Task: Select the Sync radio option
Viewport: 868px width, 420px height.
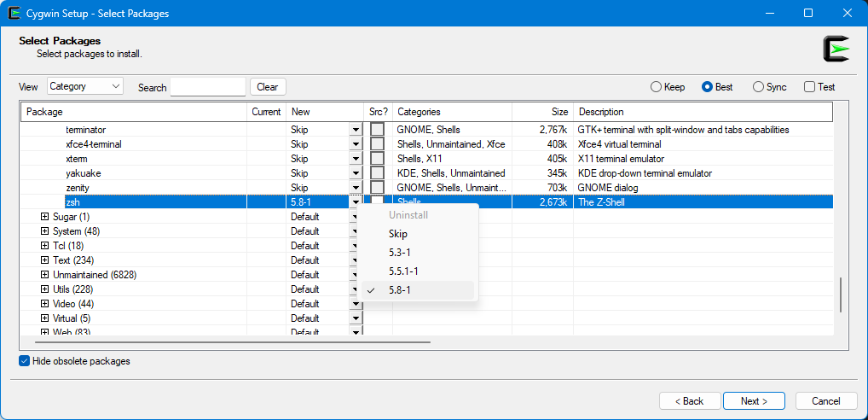Action: (758, 87)
